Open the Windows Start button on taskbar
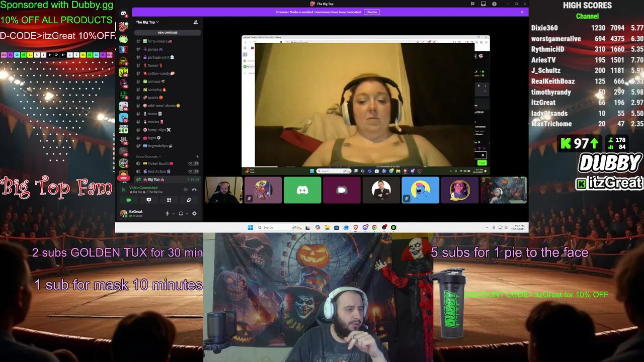This screenshot has height=362, width=644. [251, 227]
